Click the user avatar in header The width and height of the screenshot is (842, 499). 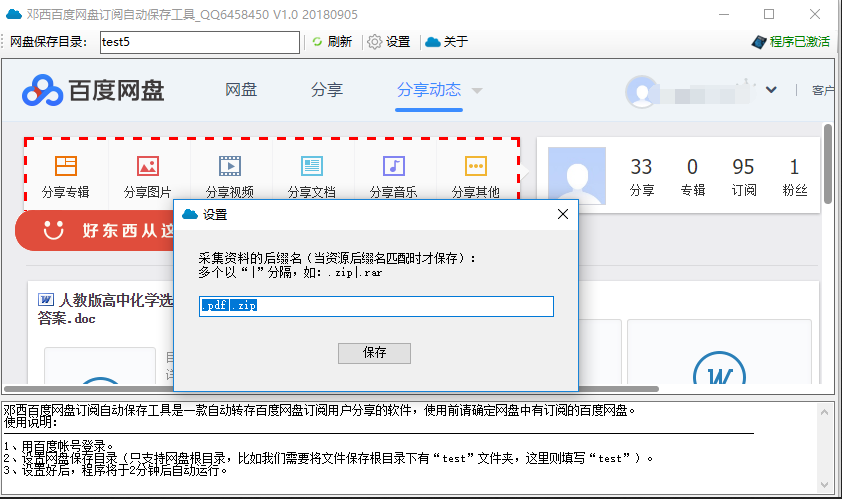(x=642, y=91)
